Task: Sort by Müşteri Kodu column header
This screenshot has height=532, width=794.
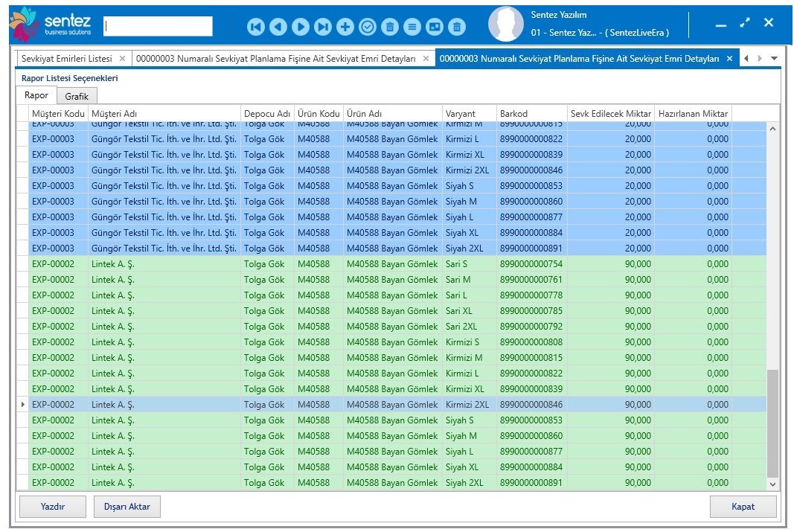Action: tap(58, 114)
